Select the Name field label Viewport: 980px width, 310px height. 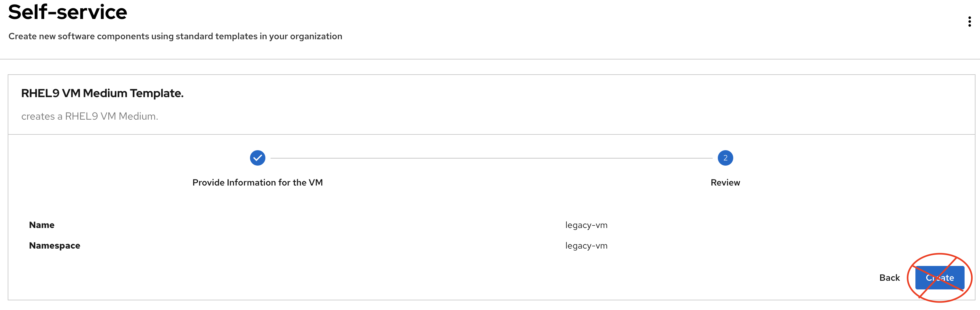click(x=42, y=225)
